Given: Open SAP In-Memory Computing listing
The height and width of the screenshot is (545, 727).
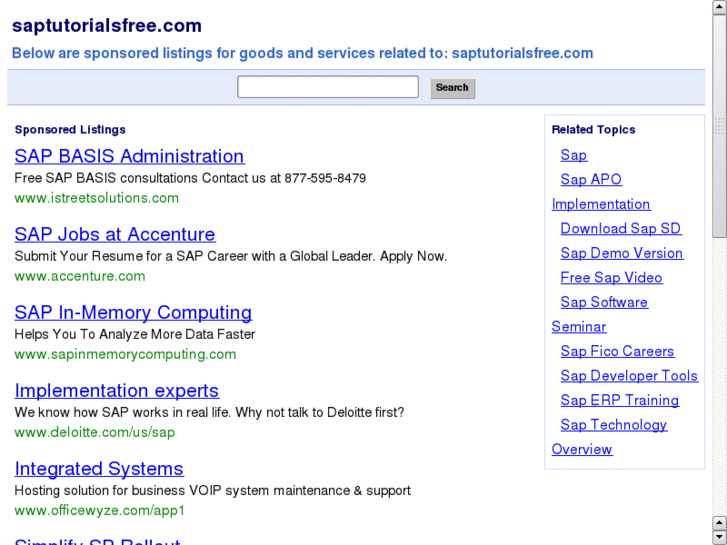Looking at the screenshot, I should click(x=133, y=313).
